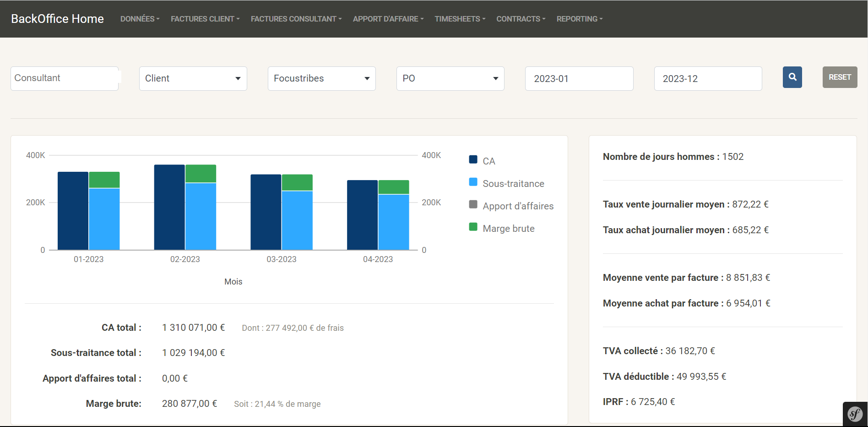Click the 01-2023 CA dark blue bar
The height and width of the screenshot is (427, 868).
73,211
